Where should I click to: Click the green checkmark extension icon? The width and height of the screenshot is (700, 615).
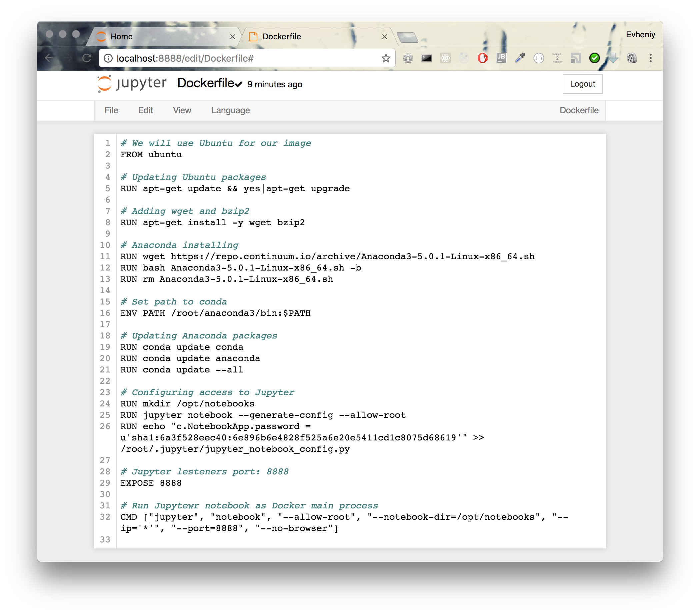click(x=595, y=58)
